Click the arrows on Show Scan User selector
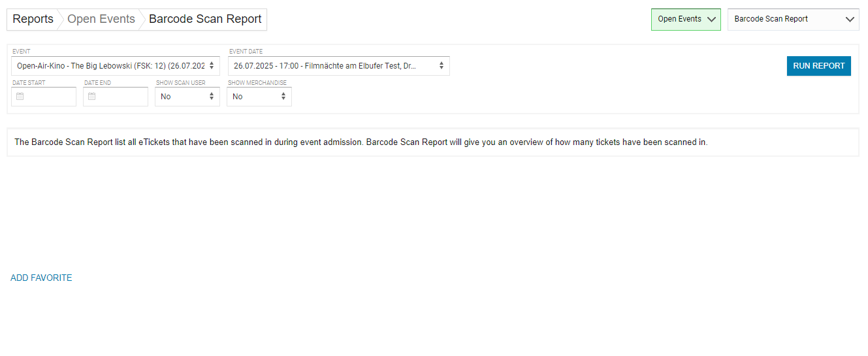The width and height of the screenshot is (868, 356). click(x=212, y=97)
